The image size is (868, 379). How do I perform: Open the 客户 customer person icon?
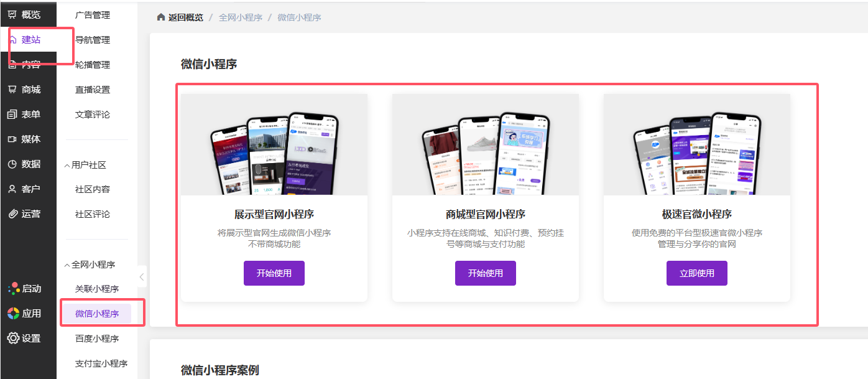coord(12,189)
